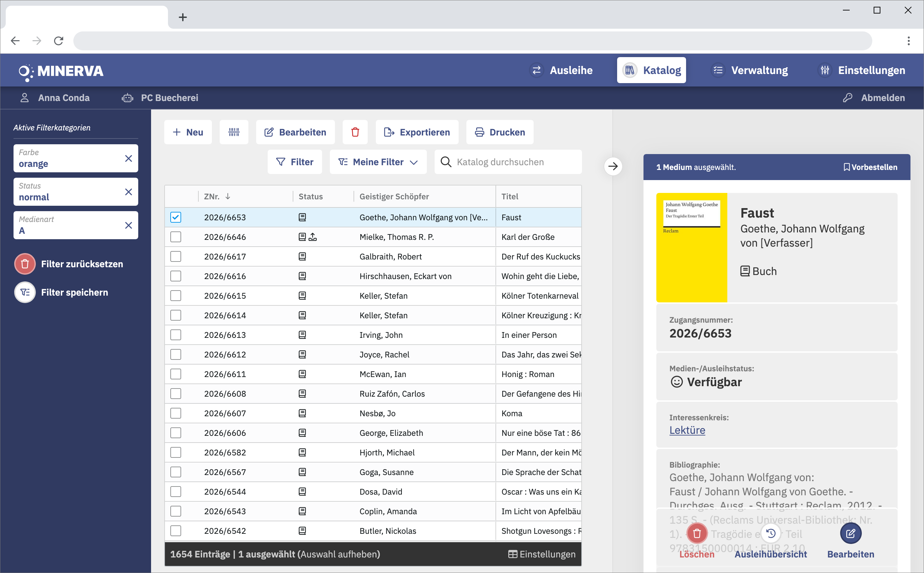The width and height of the screenshot is (924, 573).
Task: Click the arrow to collapse the detail panel
Action: [613, 166]
